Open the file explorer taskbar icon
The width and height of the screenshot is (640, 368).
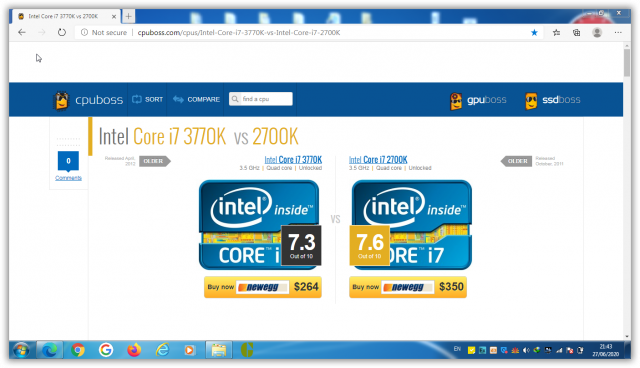(218, 350)
